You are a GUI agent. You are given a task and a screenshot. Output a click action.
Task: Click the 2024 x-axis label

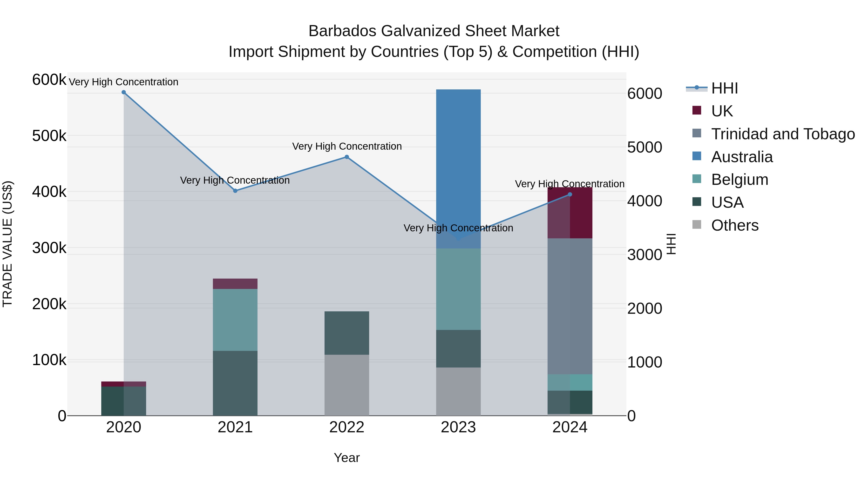pos(570,427)
